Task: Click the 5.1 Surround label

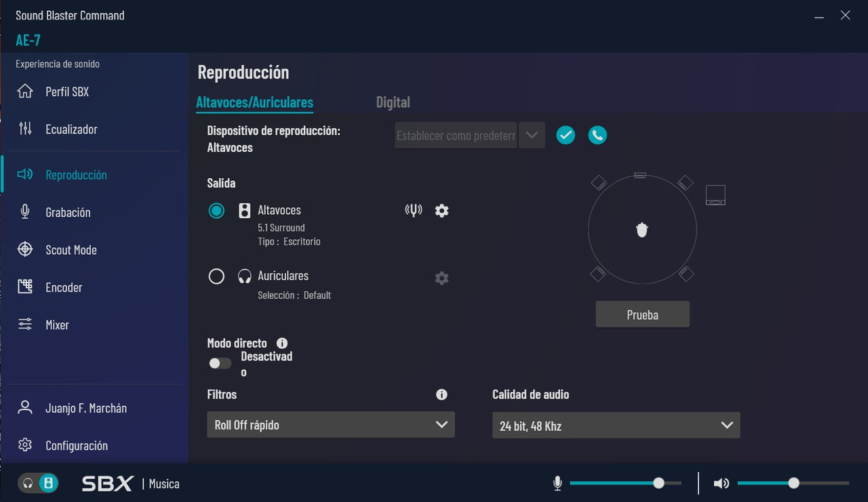Action: click(x=281, y=228)
